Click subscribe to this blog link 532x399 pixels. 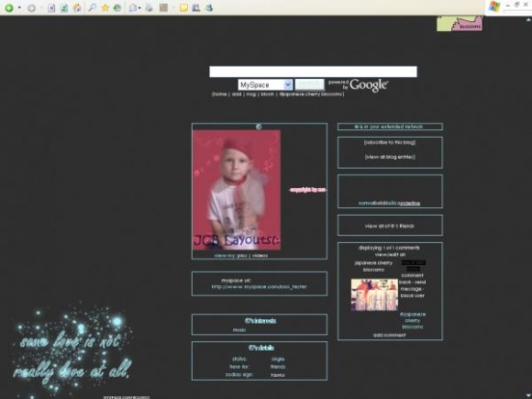pos(390,142)
